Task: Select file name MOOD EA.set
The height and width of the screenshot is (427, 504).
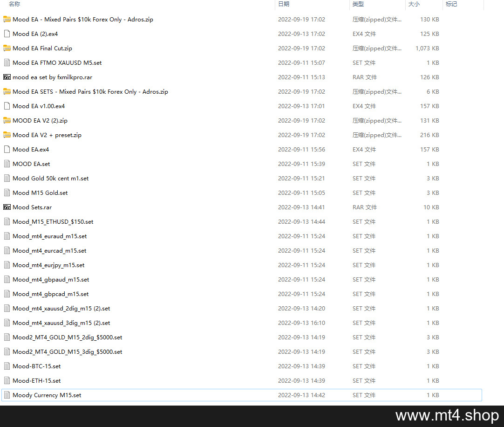Action: coord(32,164)
